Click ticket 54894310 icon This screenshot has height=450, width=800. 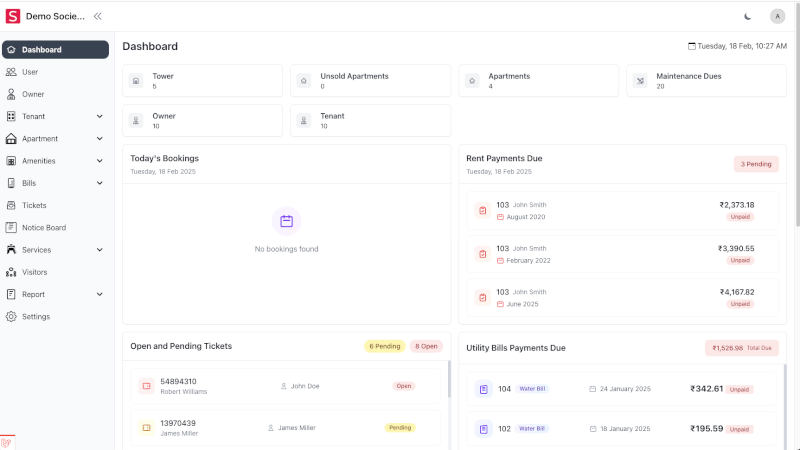point(145,386)
